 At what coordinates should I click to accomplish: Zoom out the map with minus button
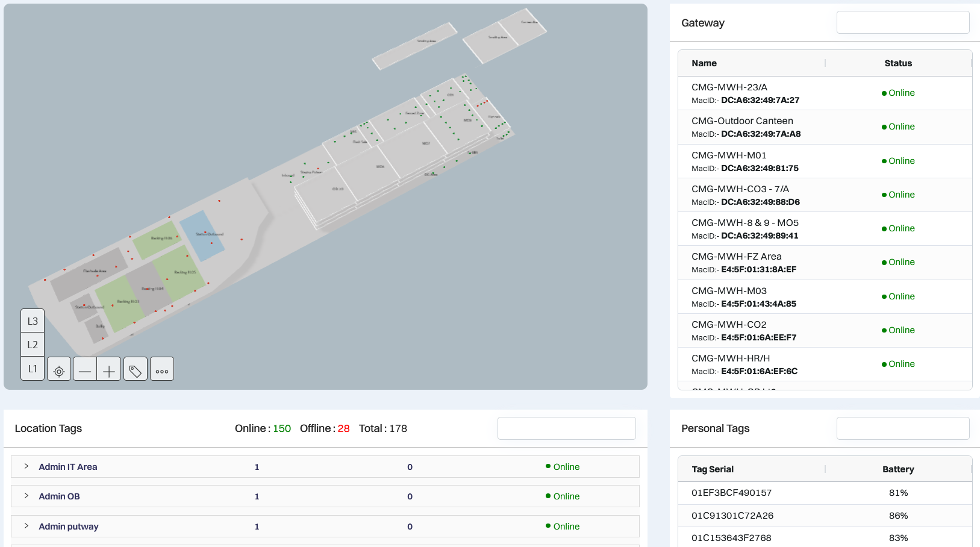point(85,369)
